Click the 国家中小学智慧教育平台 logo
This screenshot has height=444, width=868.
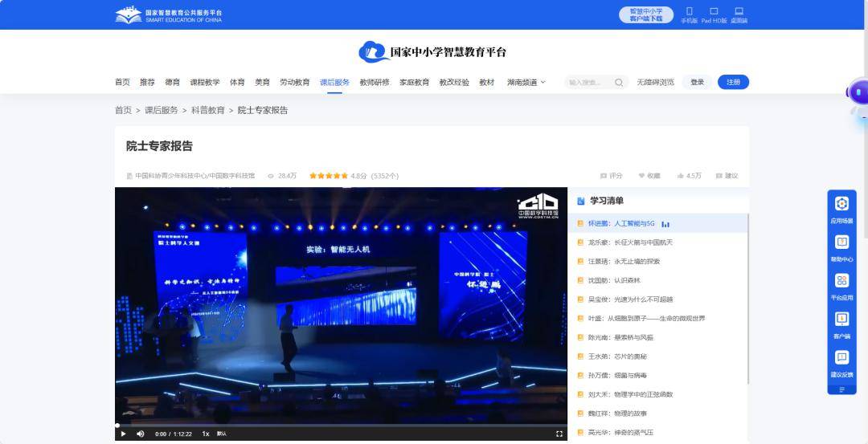click(x=432, y=52)
